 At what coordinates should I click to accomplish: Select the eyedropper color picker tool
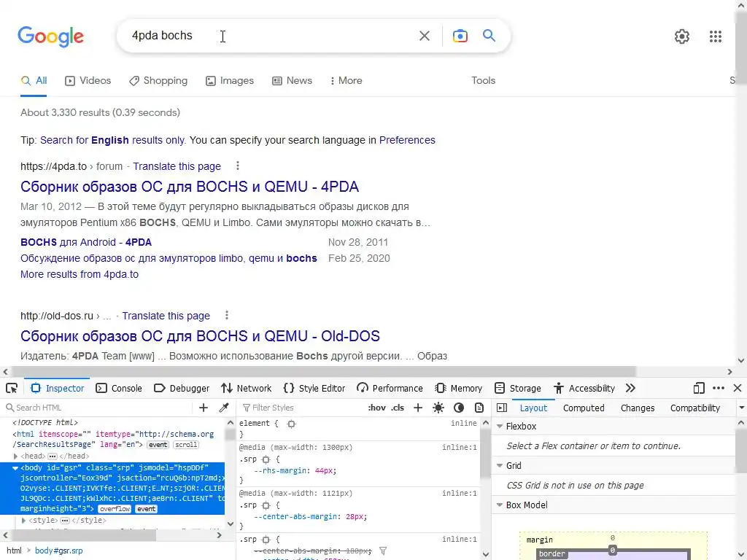pos(223,408)
